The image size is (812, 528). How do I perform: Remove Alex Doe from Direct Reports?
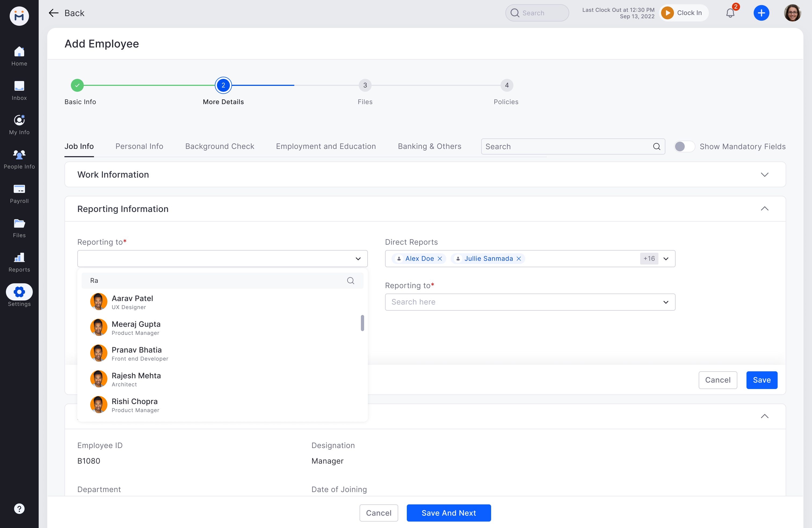440,259
